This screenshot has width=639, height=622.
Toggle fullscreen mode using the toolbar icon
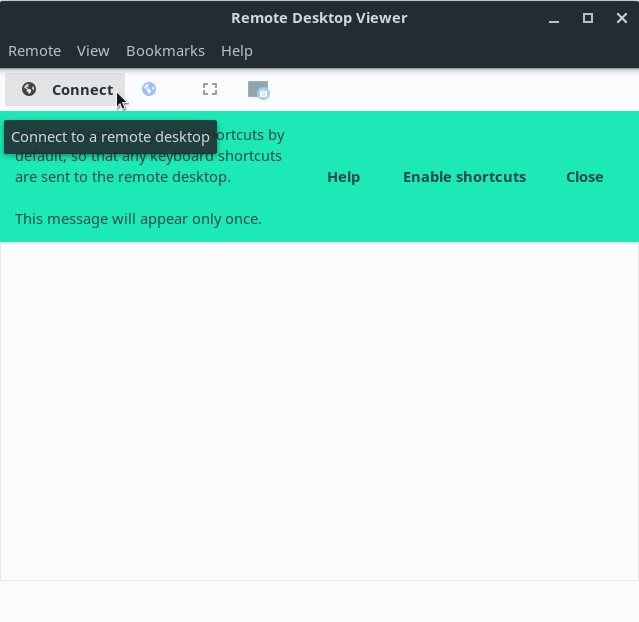[210, 90]
